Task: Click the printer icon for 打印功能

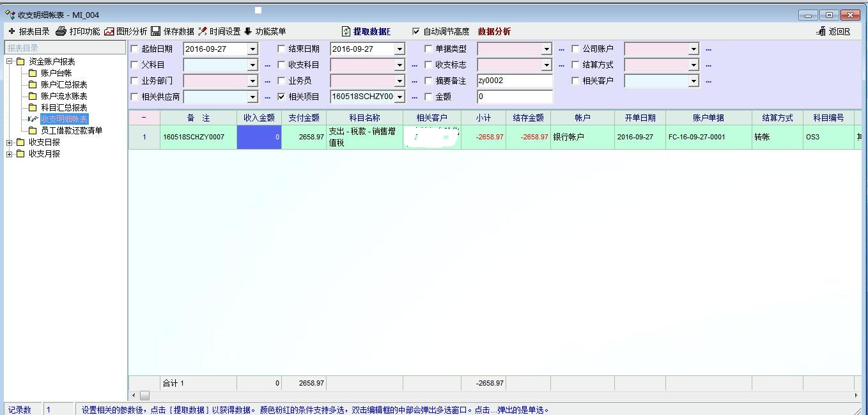Action: [61, 31]
